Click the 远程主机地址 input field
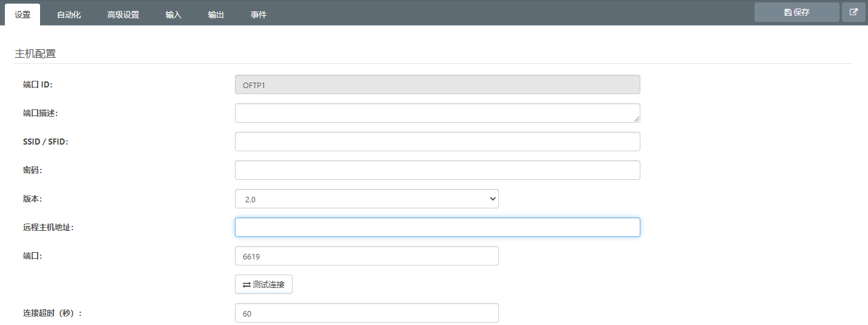This screenshot has width=868, height=325. tap(437, 227)
